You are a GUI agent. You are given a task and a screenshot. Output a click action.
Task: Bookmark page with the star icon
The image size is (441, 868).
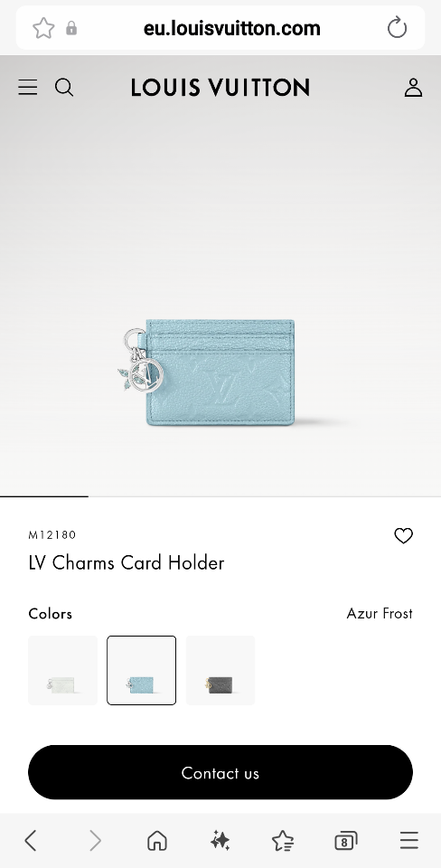coord(43,28)
